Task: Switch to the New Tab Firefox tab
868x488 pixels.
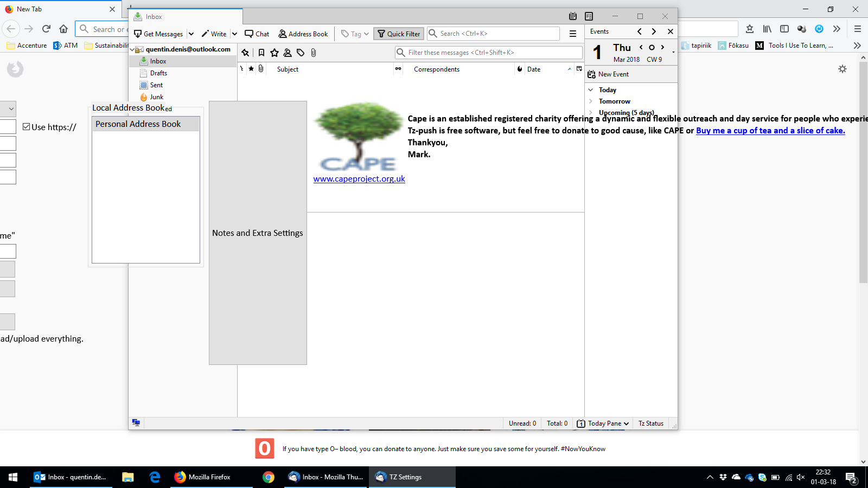Action: [61, 9]
